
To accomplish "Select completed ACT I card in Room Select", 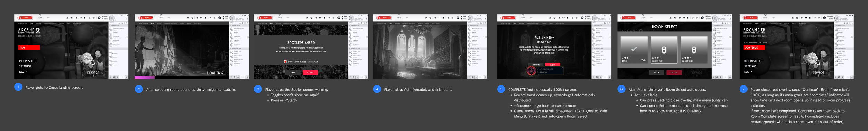I will [634, 50].
